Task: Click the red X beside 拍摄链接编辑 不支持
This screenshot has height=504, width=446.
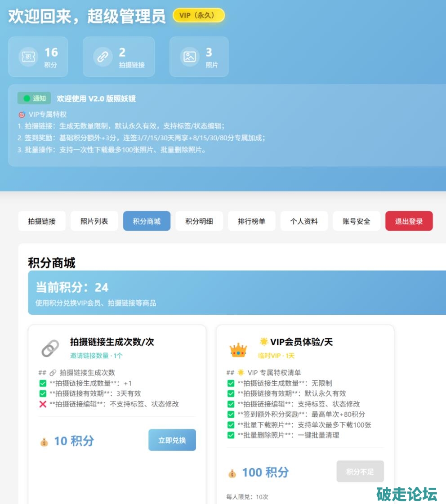Action: 43,404
